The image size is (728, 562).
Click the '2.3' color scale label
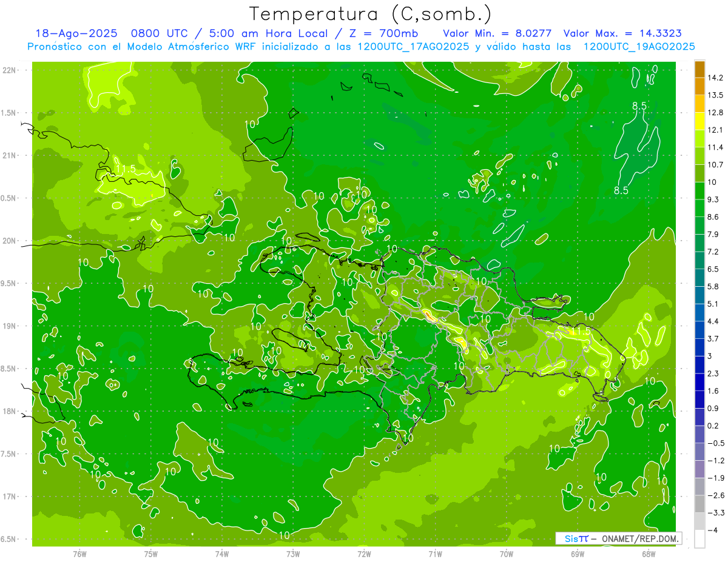click(x=714, y=373)
